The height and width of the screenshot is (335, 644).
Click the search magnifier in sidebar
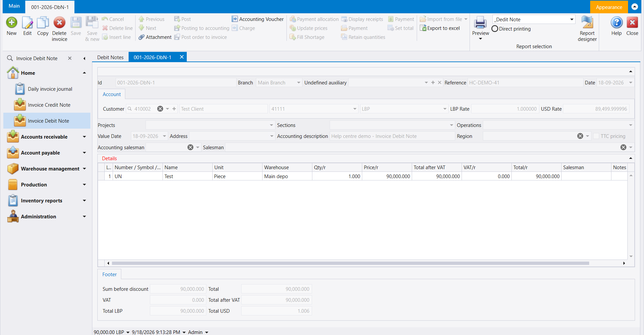(10, 58)
